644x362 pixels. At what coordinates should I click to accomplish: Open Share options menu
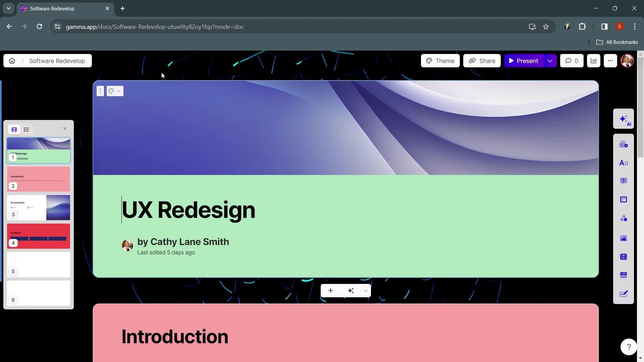tap(482, 61)
